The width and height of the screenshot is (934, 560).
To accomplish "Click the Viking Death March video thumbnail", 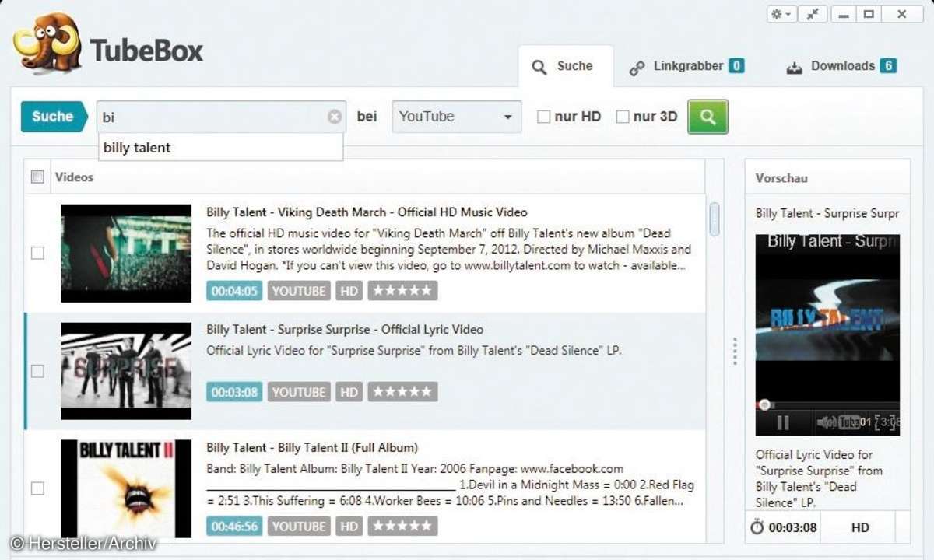I will (x=126, y=253).
